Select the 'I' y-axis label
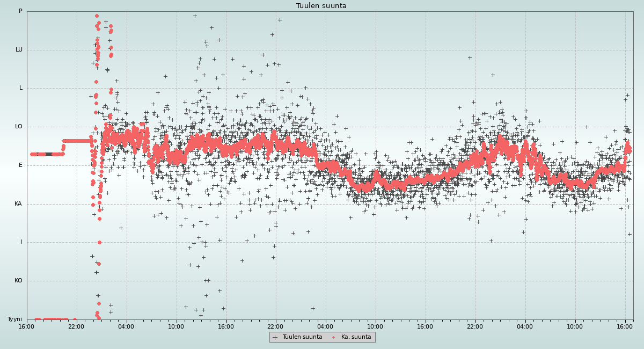Image resolution: width=644 pixels, height=349 pixels. [x=21, y=242]
